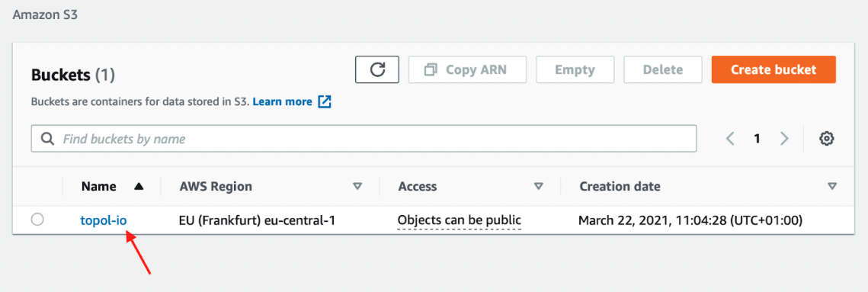The image size is (868, 292).
Task: Click the Amazon S3 breadcrumb
Action: [46, 15]
